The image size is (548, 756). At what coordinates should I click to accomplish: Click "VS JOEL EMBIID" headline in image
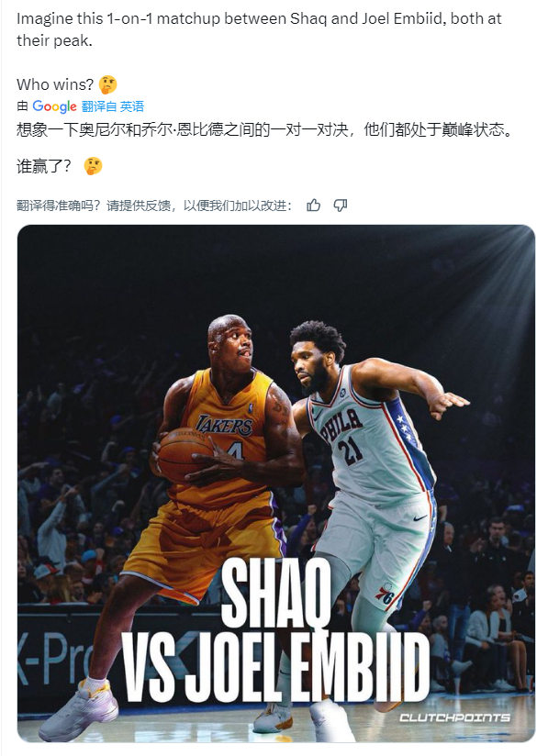point(275,668)
